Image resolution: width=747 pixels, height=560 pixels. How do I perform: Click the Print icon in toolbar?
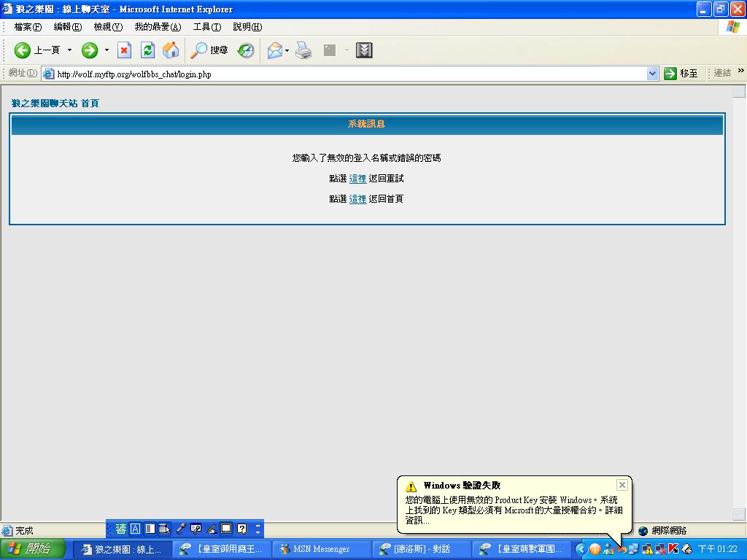tap(303, 50)
